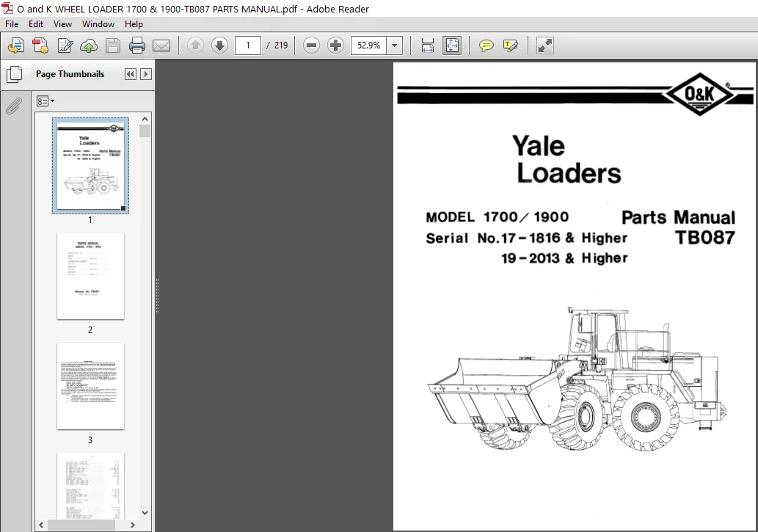Viewport: 758px width, 532px height.
Task: Click the fit width scrolling icon
Action: point(427,45)
